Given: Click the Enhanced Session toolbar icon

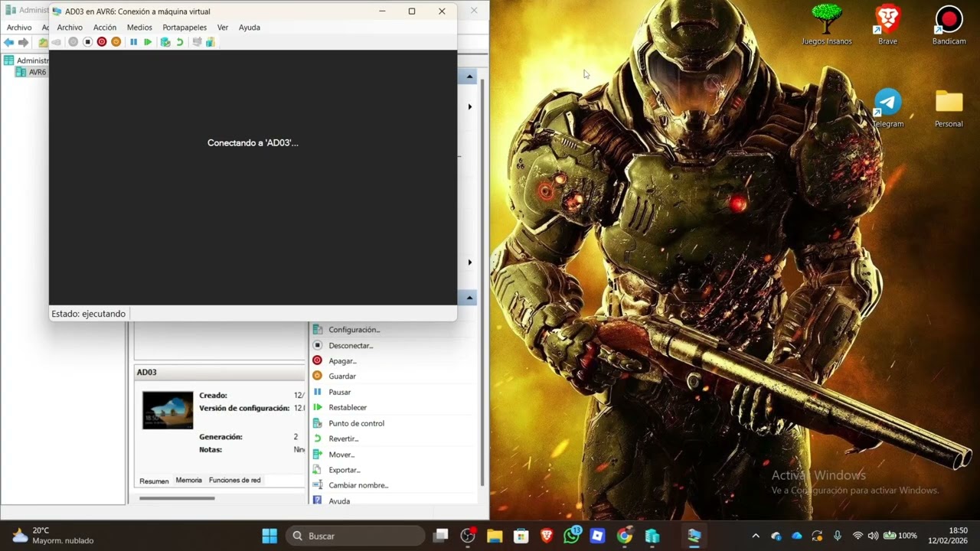Looking at the screenshot, I should click(197, 42).
